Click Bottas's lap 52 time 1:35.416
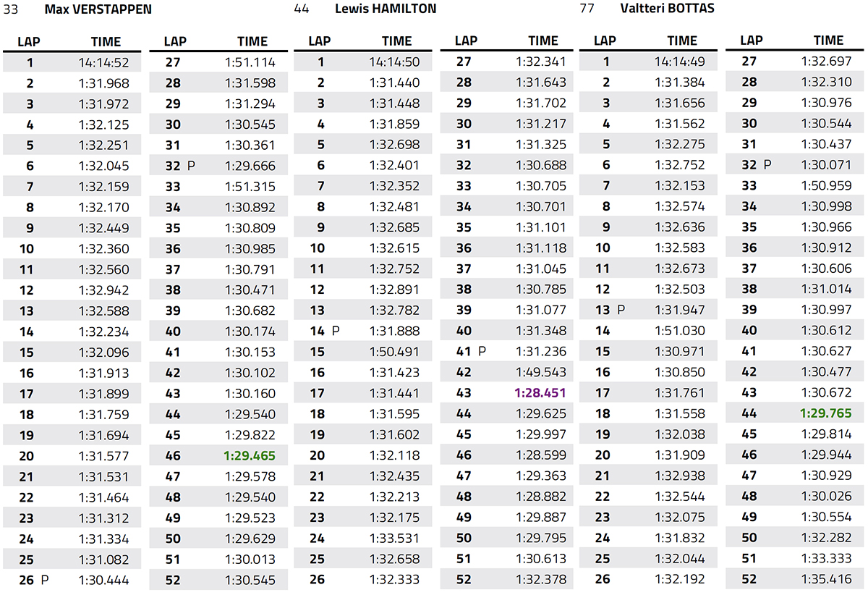 [x=826, y=579]
